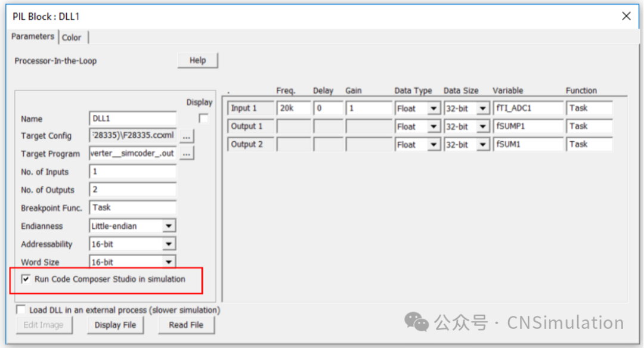Edit the Variable fSUMP1 for Output 1

tap(529, 126)
